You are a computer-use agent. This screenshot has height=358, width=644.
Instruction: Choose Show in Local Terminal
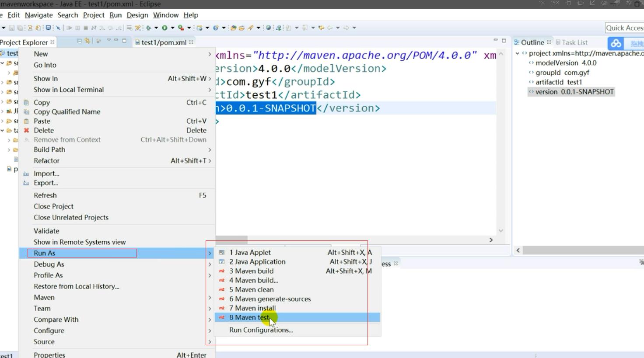(x=117, y=90)
